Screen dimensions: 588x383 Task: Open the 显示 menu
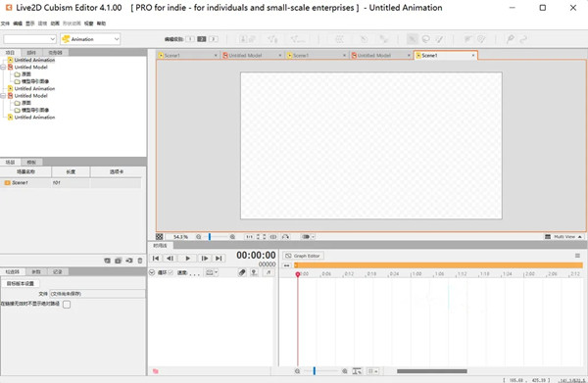click(x=30, y=24)
